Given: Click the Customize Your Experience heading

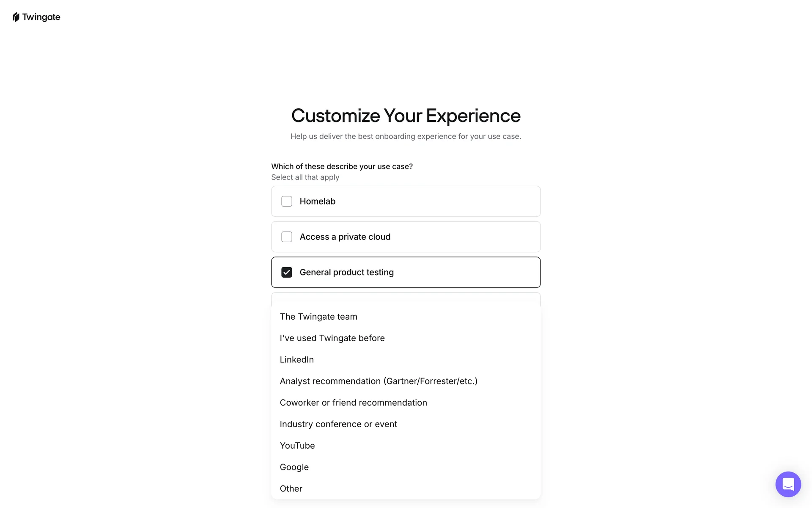Looking at the screenshot, I should (x=406, y=116).
